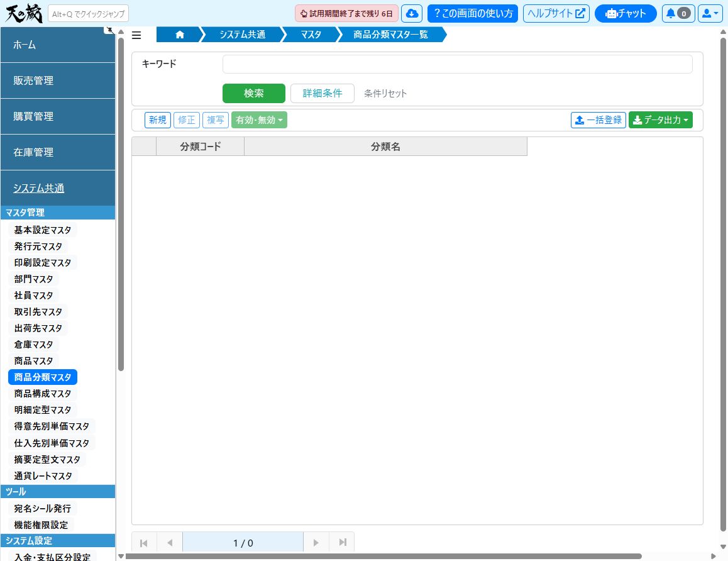Click the sidebar pin icon
Screen dimensions: 728x561
109,30
